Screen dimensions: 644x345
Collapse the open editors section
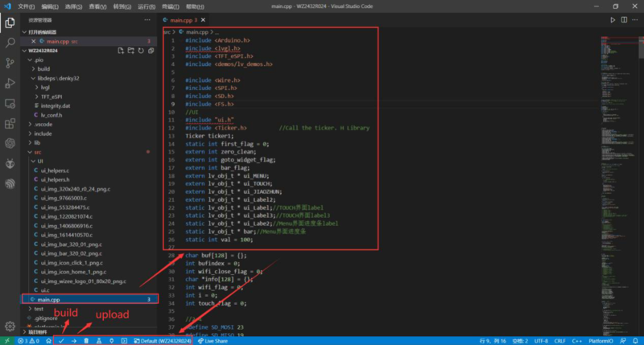click(25, 32)
